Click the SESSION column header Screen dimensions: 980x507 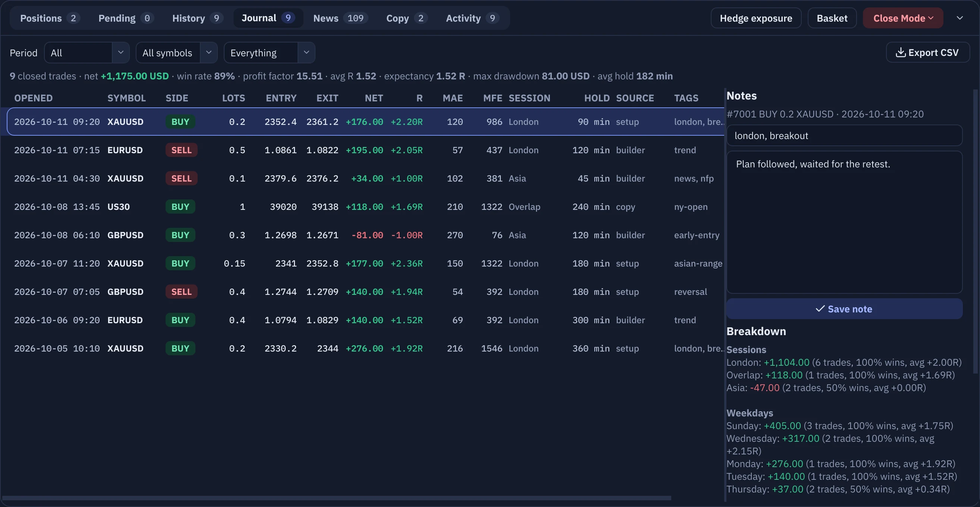[x=530, y=98]
